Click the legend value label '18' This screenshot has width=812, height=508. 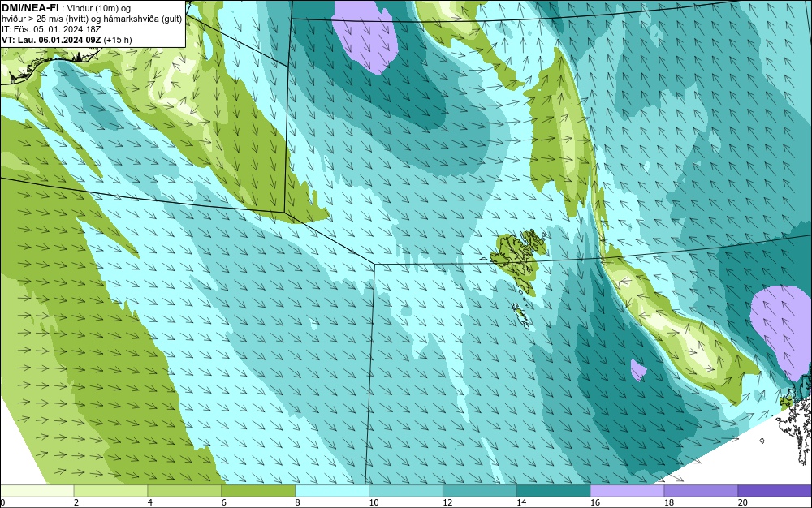[669, 502]
